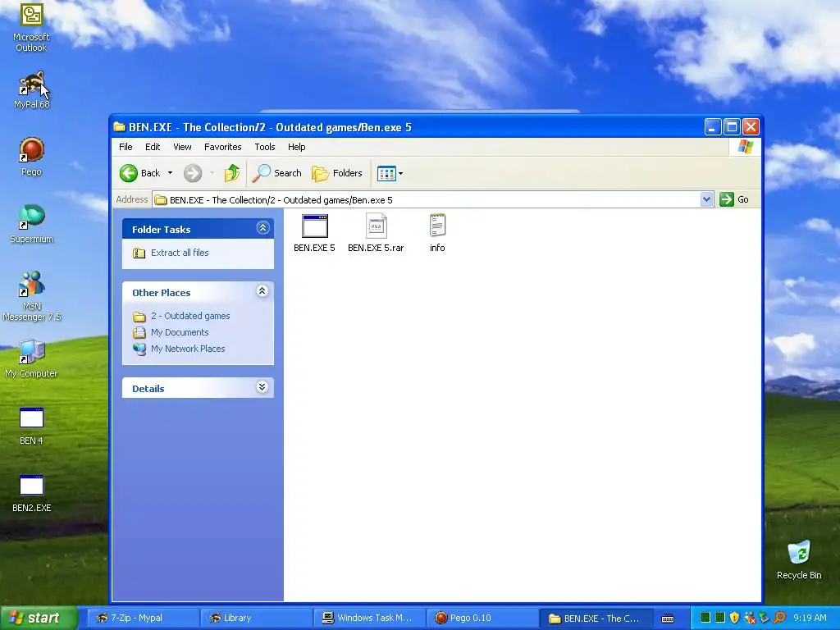The width and height of the screenshot is (840, 630).
Task: Open the Tools menu
Action: point(265,147)
